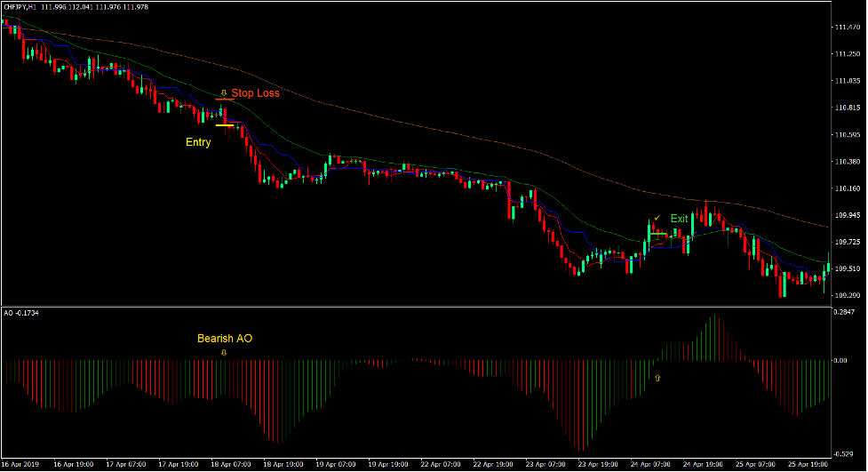Click the 17 Apr 19:00 time label
The width and height of the screenshot is (868, 472).
pyautogui.click(x=179, y=464)
